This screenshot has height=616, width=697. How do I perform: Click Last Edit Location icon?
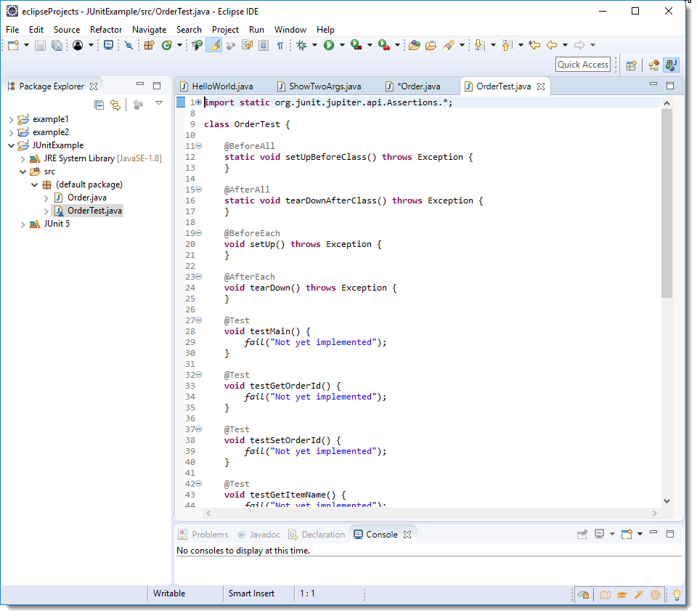534,45
